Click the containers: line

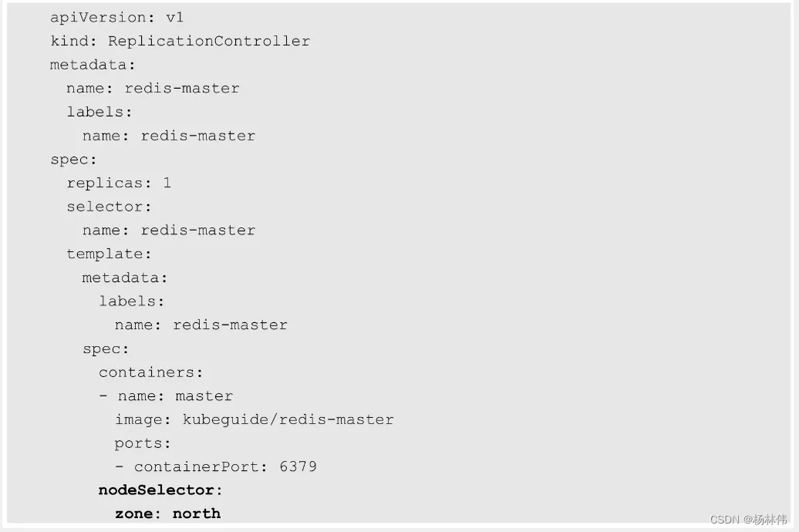150,372
